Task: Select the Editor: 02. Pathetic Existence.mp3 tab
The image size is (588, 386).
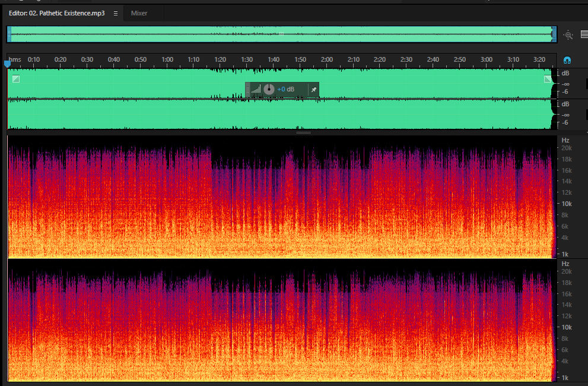Action: click(x=56, y=13)
